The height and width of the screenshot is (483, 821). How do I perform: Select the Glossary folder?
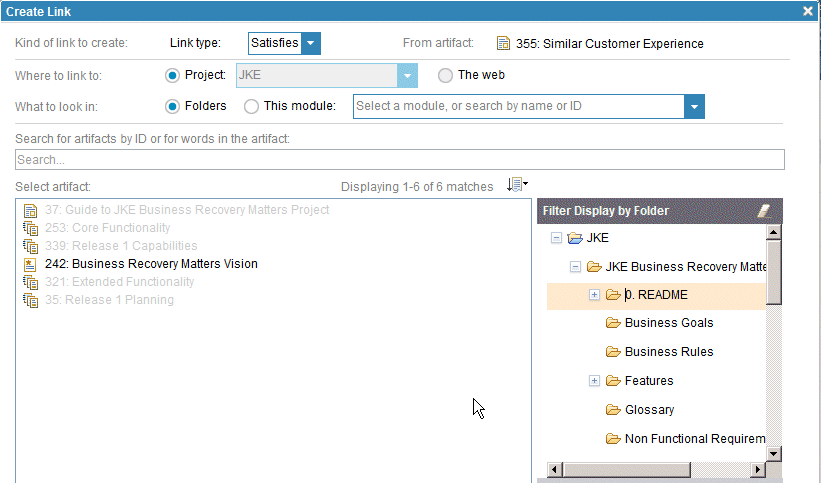(x=650, y=410)
